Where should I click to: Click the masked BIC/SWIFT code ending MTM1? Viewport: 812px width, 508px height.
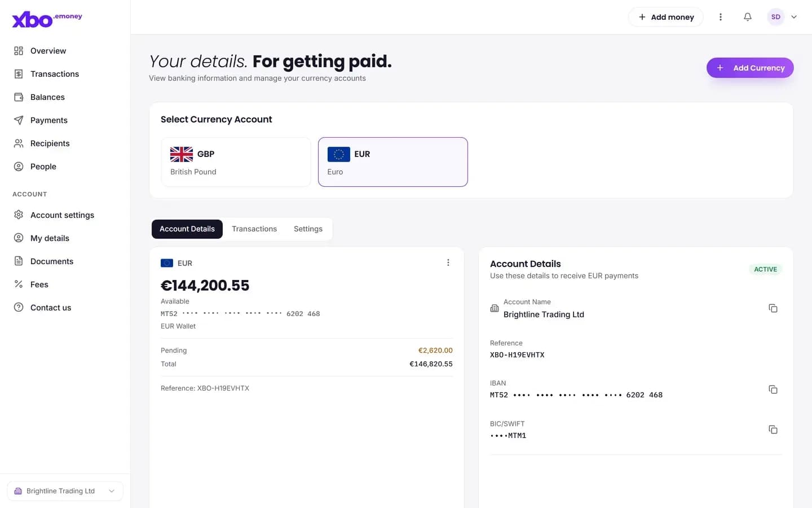[508, 436]
